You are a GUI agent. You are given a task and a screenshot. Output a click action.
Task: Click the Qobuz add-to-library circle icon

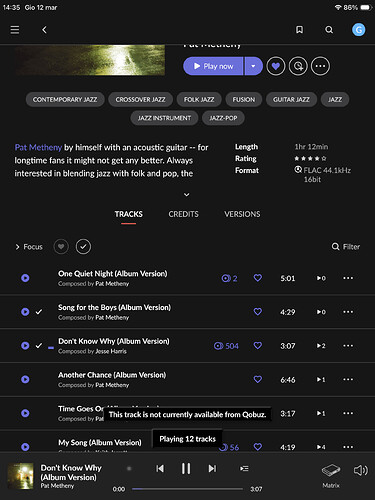(298, 66)
